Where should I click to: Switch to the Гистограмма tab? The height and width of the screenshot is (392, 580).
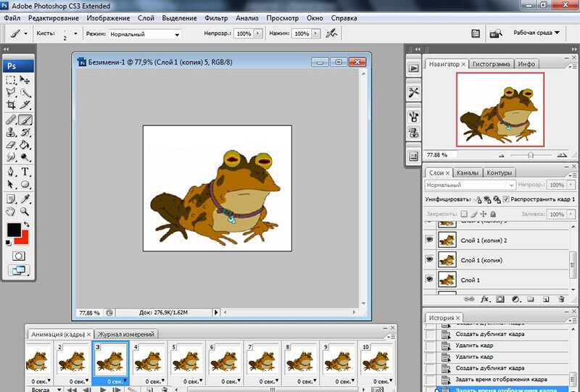(491, 64)
